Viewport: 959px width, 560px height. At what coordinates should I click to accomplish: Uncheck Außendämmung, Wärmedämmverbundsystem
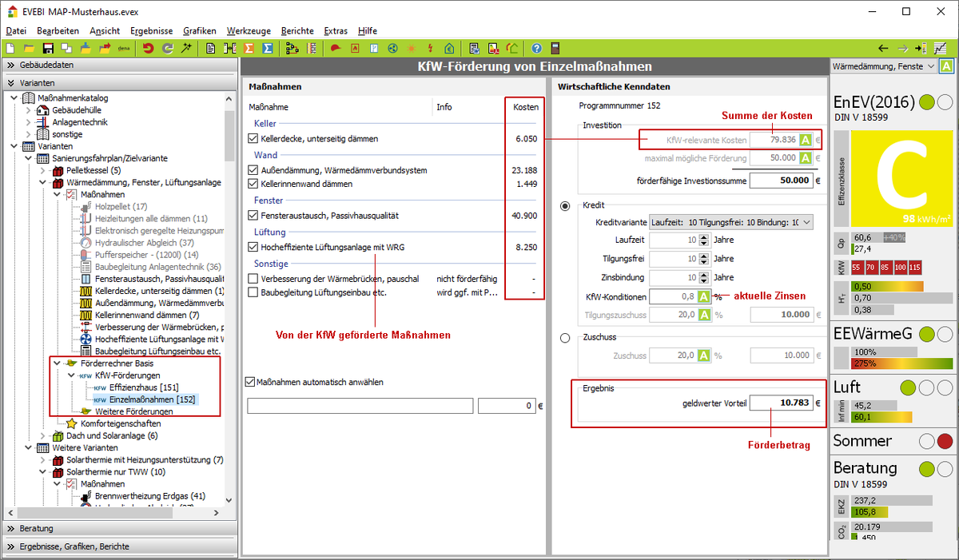tap(253, 171)
